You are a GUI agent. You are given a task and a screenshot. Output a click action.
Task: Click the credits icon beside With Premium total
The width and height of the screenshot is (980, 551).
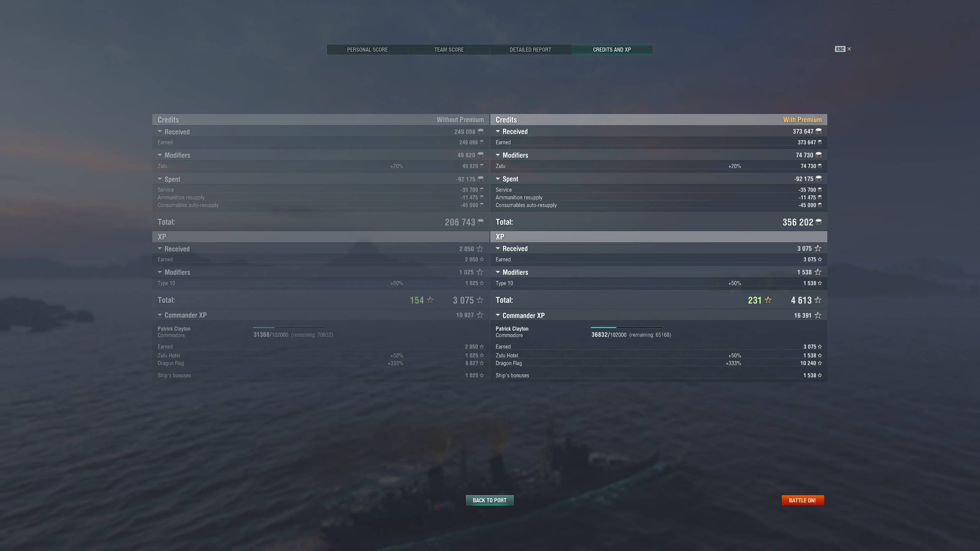point(818,222)
